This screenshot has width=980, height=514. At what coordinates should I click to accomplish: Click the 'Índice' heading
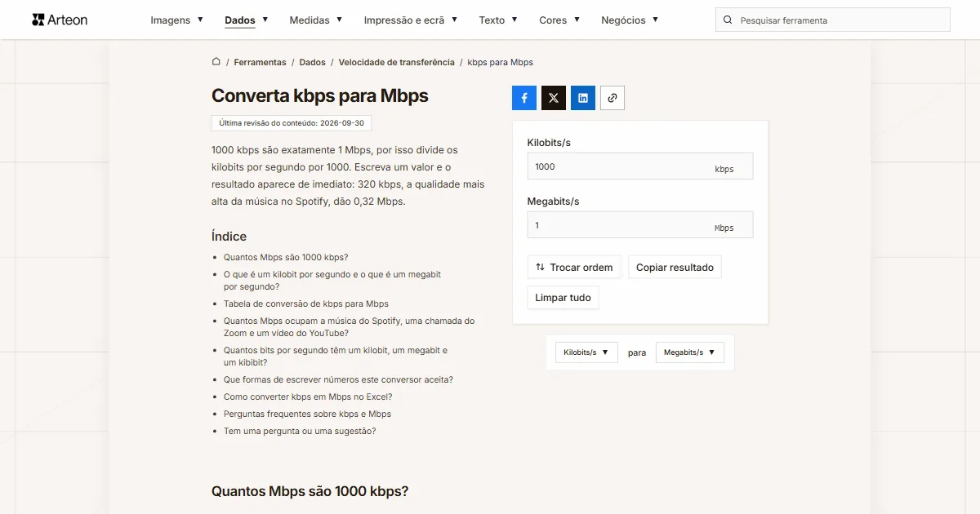click(229, 237)
